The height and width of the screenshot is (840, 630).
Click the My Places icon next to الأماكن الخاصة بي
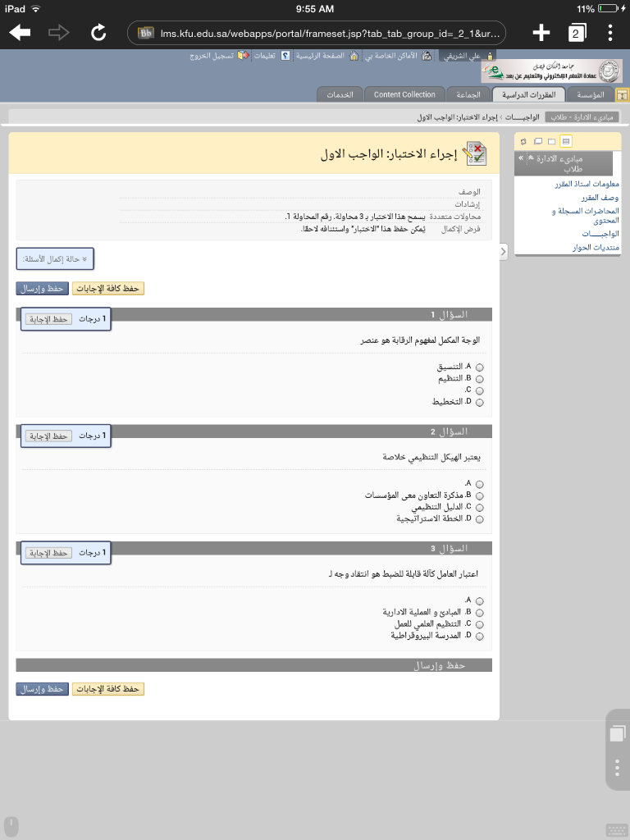pos(427,56)
